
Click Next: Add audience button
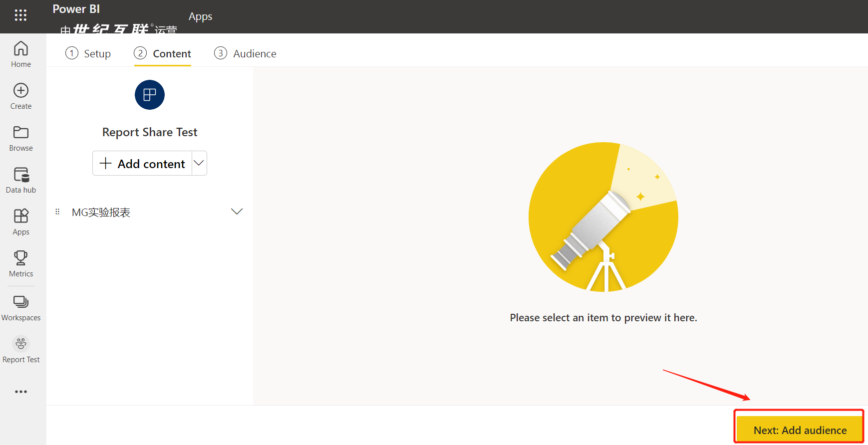[x=800, y=430]
